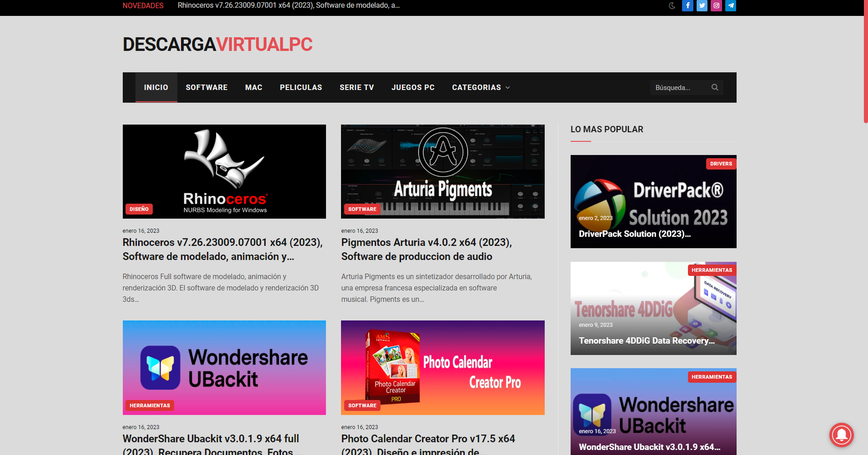
Task: Open the SERIE TV menu item
Action: pos(357,87)
